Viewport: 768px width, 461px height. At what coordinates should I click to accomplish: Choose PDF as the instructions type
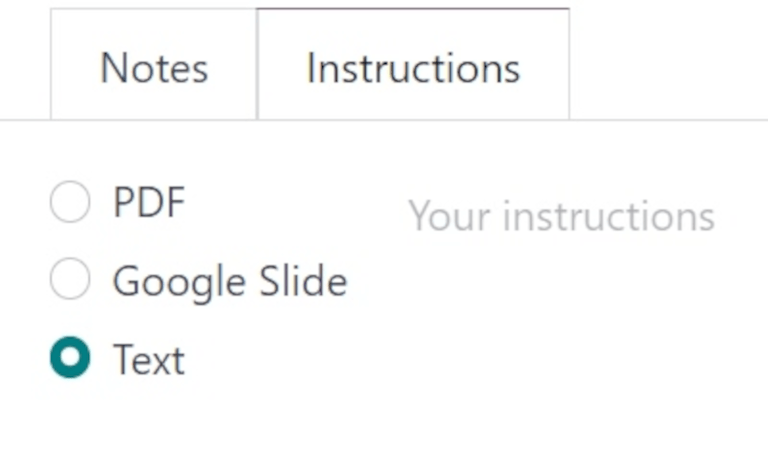(70, 203)
